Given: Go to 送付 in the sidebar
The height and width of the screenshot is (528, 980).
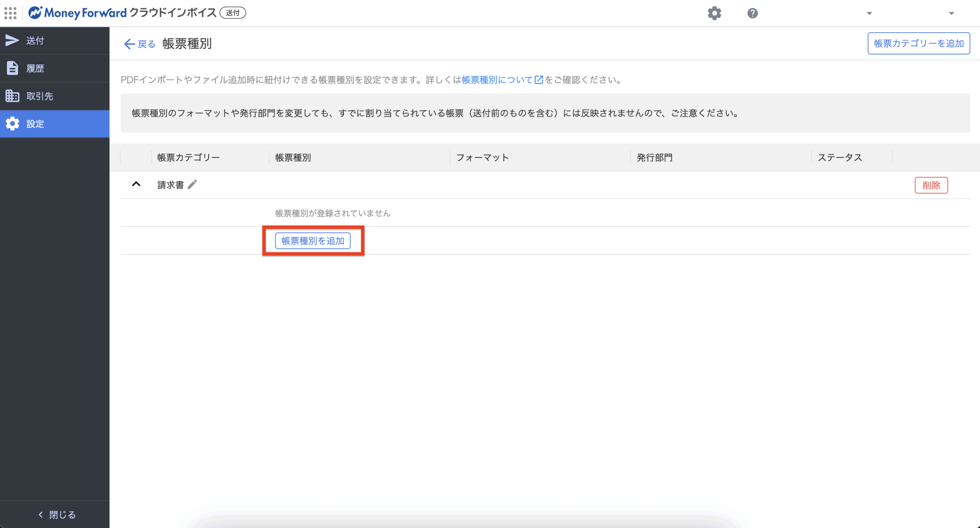Looking at the screenshot, I should point(54,41).
